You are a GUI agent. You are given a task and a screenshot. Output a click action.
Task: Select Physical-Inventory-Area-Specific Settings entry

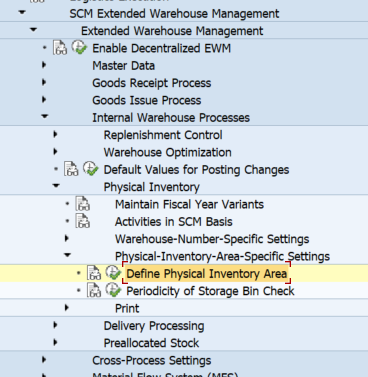coord(222,256)
